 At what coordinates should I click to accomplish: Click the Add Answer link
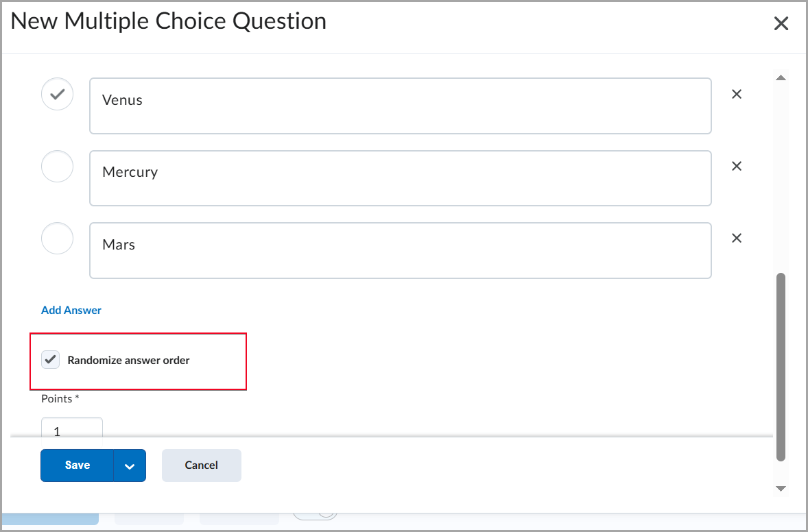point(71,310)
